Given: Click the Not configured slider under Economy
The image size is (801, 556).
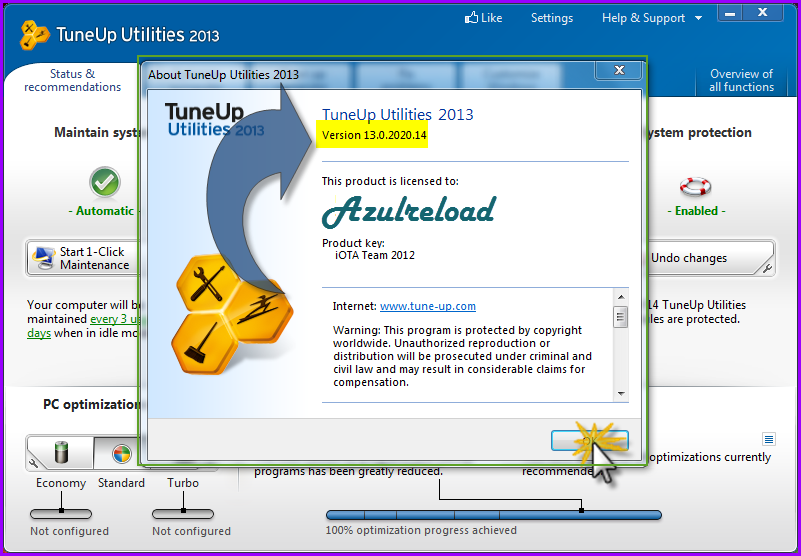Looking at the screenshot, I should coord(61,514).
